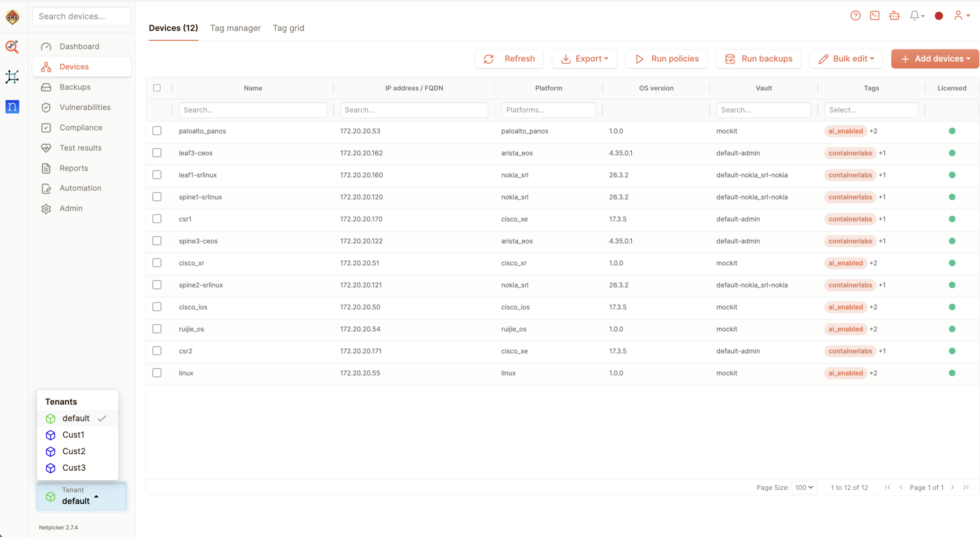Open the network topology icon in left rail
Screen dimensions: 980x537
click(12, 77)
